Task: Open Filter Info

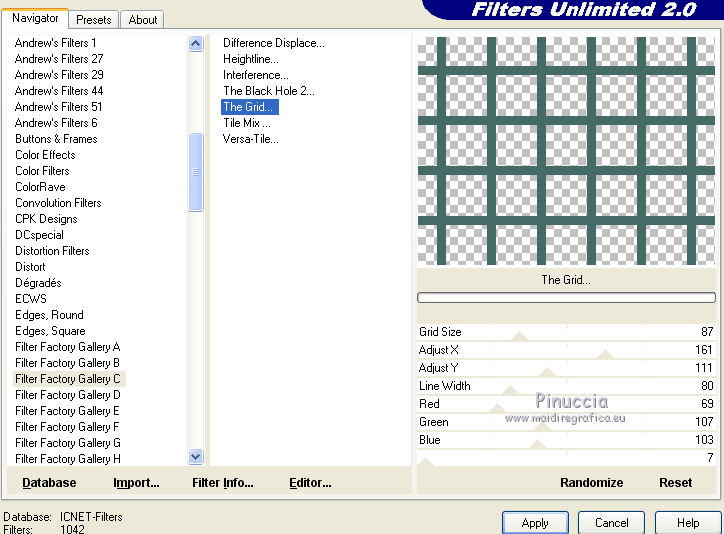Action: 223,483
